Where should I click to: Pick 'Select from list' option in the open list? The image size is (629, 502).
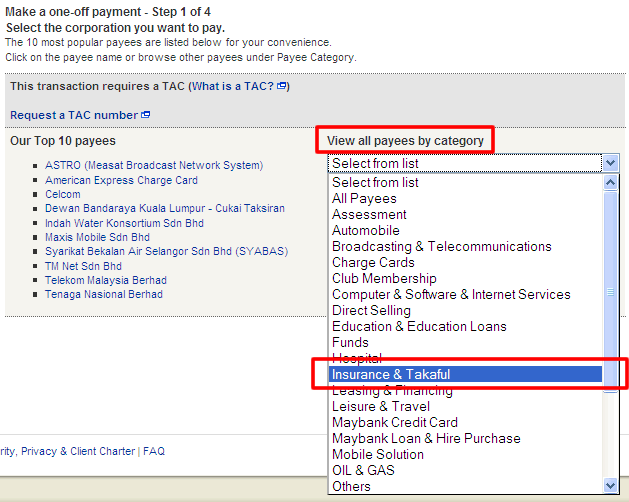tap(465, 183)
